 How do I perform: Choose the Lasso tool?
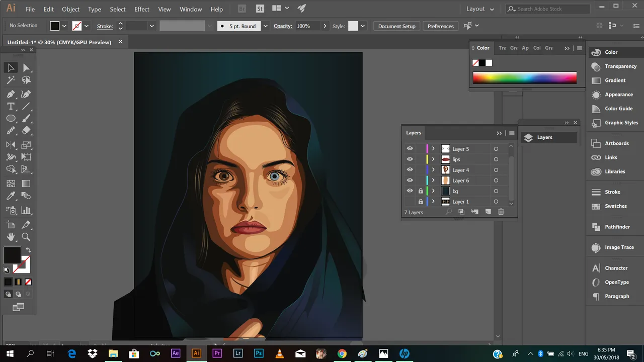point(26,80)
